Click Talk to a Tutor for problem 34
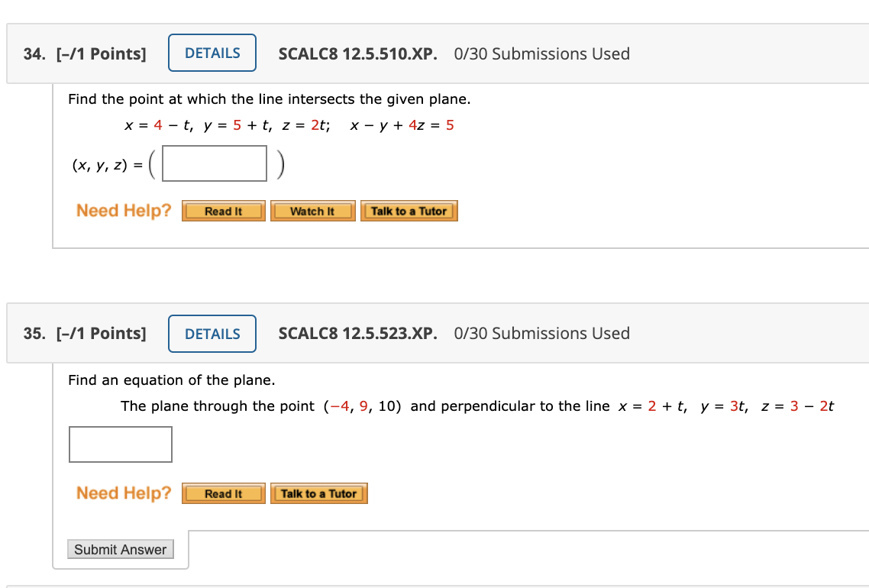The width and height of the screenshot is (869, 588). click(409, 211)
